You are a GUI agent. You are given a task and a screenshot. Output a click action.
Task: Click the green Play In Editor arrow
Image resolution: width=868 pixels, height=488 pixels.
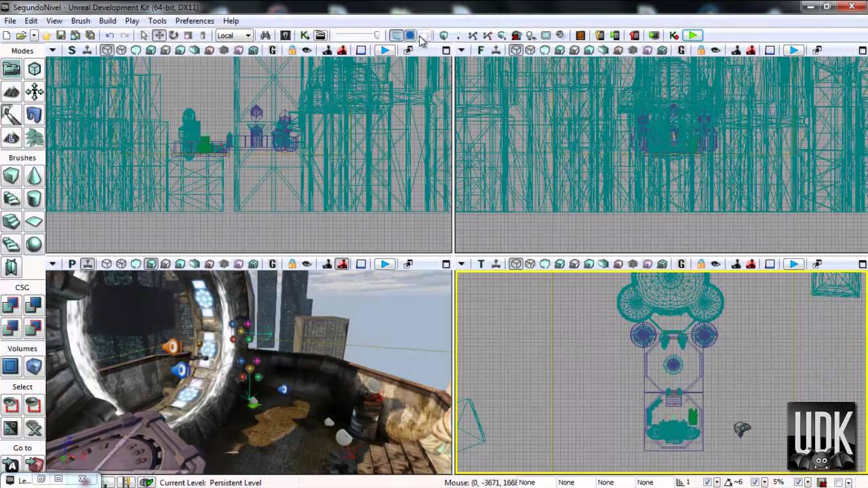point(692,35)
